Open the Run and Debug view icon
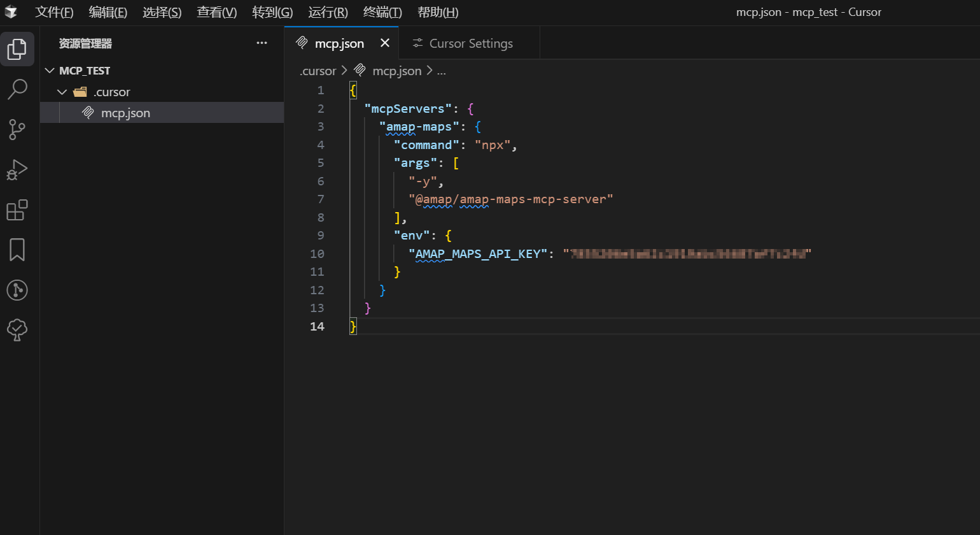This screenshot has height=535, width=980. 17,169
